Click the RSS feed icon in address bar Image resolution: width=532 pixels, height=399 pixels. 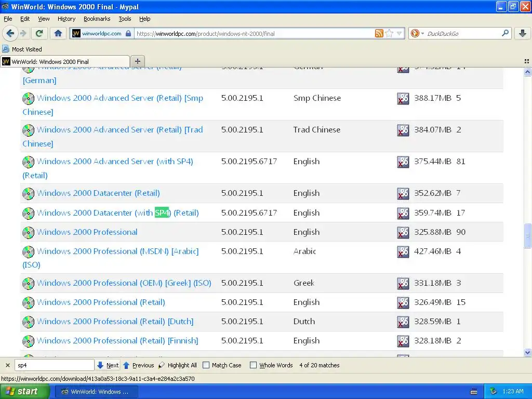(379, 33)
